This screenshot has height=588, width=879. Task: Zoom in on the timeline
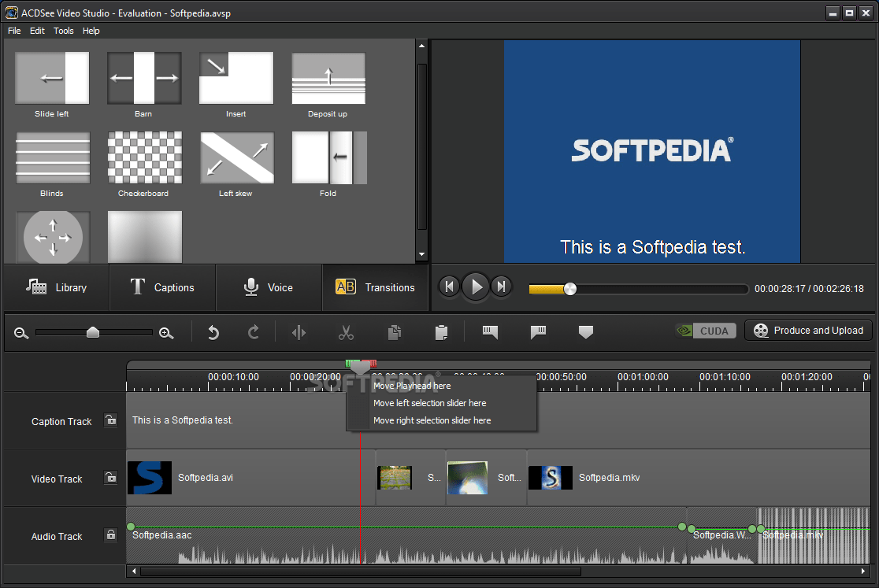pyautogui.click(x=165, y=332)
